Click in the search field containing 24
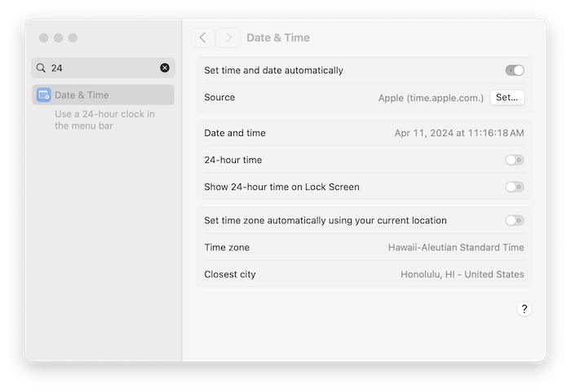 [x=103, y=68]
